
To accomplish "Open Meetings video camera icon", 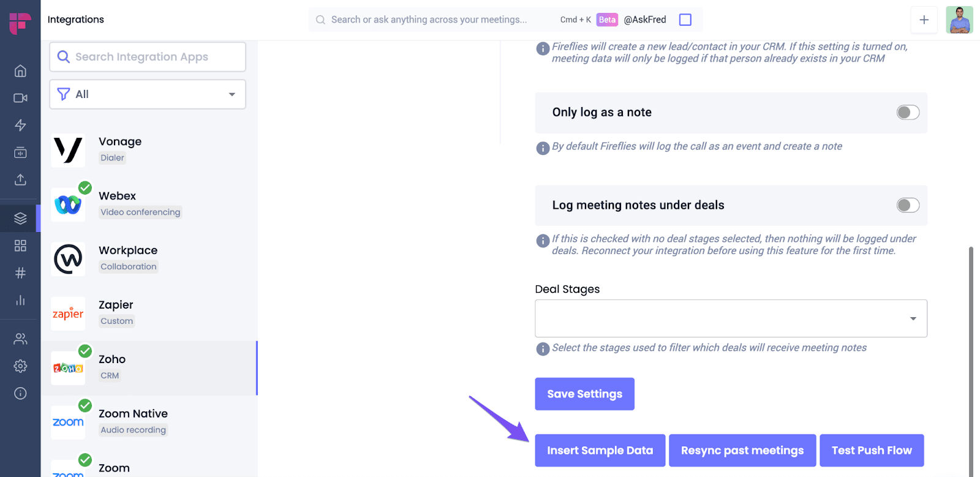I will click(20, 98).
